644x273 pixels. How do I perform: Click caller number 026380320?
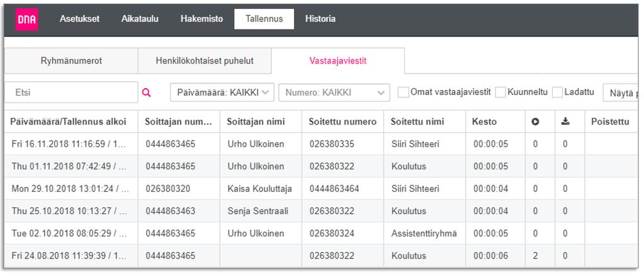(167, 189)
